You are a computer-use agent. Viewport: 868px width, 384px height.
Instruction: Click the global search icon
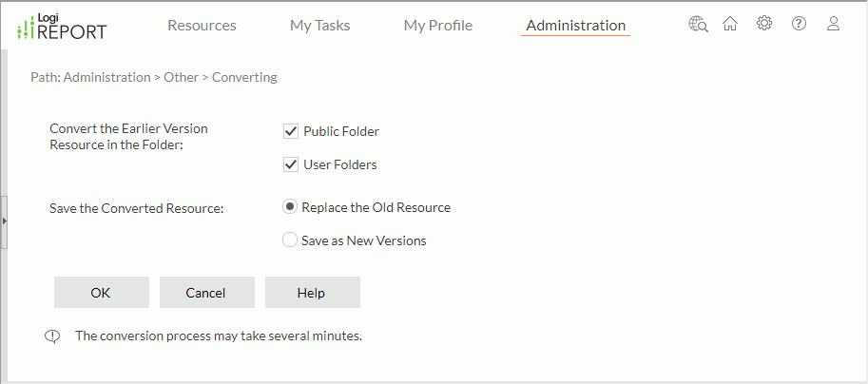(x=698, y=25)
